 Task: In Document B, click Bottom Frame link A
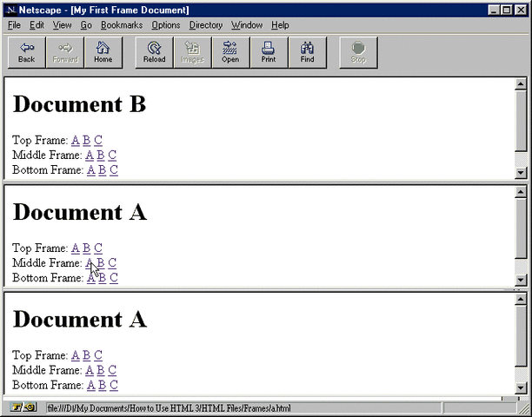[x=91, y=169]
